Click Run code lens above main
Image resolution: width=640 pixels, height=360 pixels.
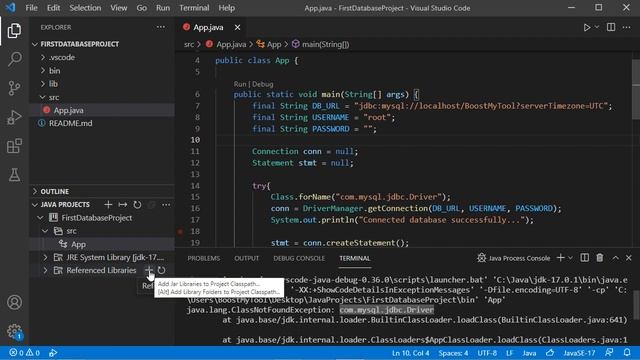[240, 84]
